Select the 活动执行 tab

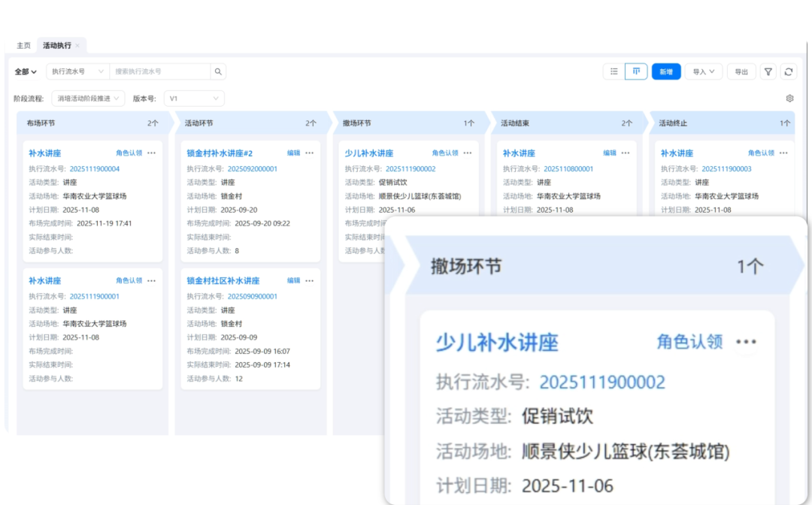[x=57, y=45]
